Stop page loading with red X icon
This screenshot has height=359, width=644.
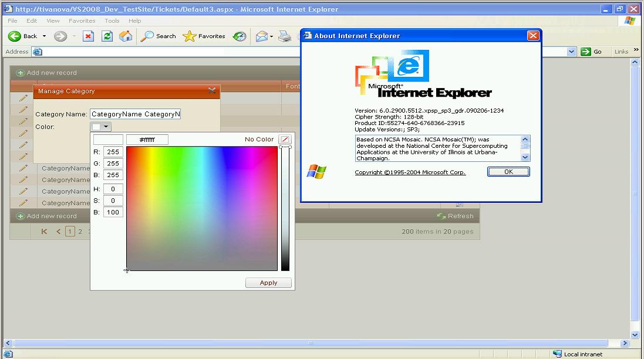pos(88,36)
